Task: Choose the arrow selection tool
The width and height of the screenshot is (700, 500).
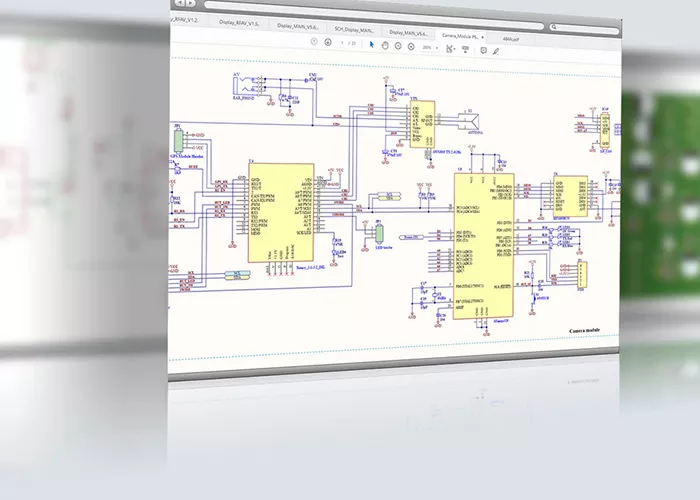Action: click(371, 44)
